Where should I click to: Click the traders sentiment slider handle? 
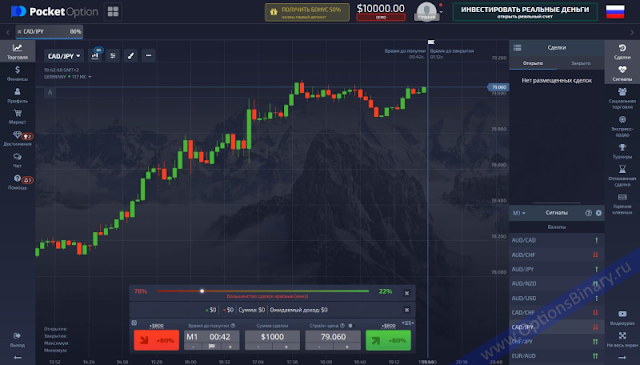click(202, 291)
